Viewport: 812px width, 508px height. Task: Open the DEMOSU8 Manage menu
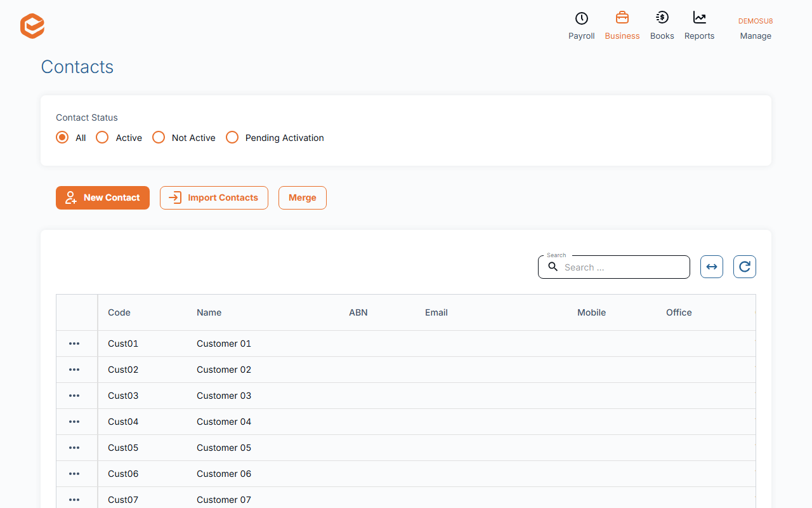coord(756,29)
